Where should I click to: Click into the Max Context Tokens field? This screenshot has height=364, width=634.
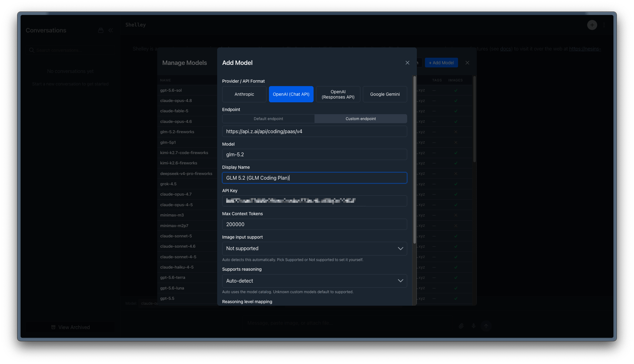point(315,224)
